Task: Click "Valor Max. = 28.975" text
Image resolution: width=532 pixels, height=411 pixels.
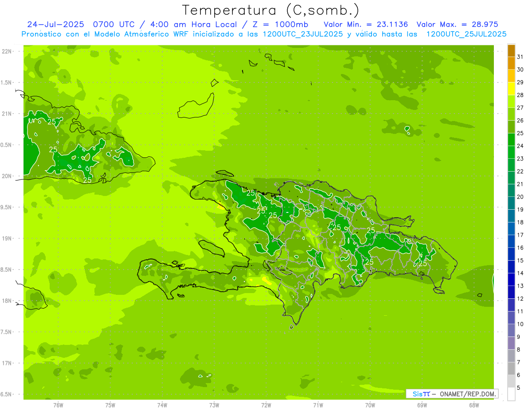Action: click(x=457, y=24)
